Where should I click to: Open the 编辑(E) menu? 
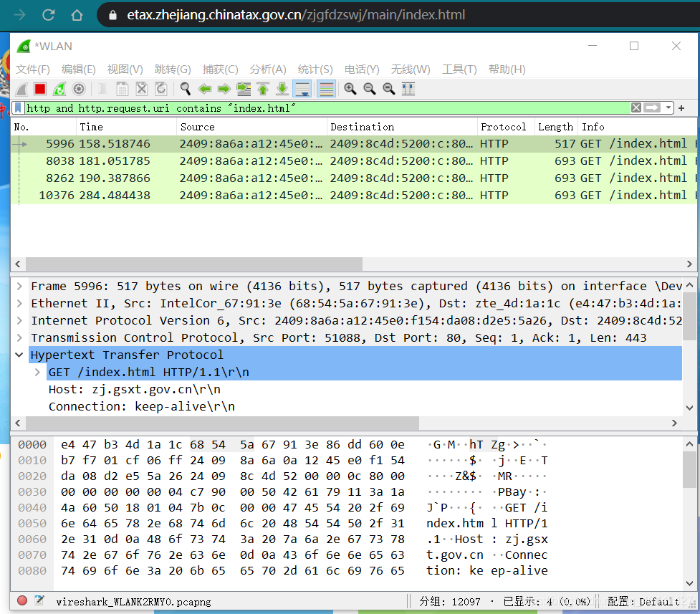pyautogui.click(x=79, y=69)
